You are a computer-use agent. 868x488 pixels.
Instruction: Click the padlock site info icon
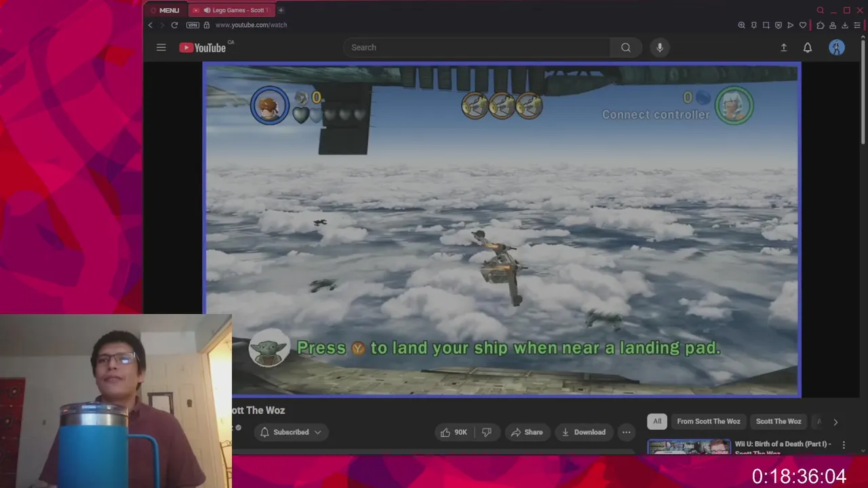coord(207,25)
